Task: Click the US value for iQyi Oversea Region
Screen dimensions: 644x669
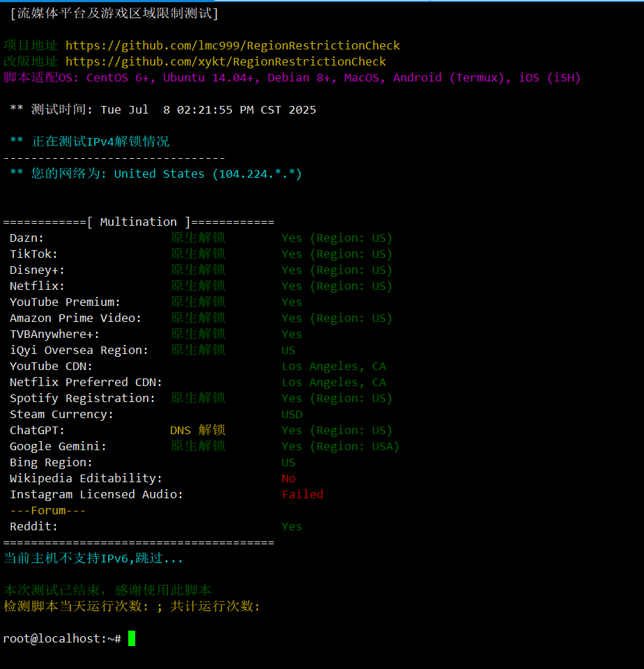Action: click(289, 351)
